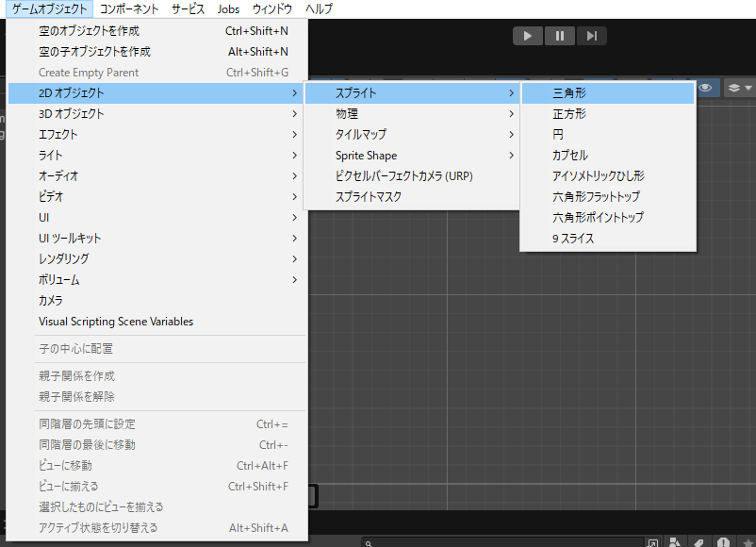Expand the UI ツールキット submenu arrow
This screenshot has height=547, width=756.
coord(295,239)
